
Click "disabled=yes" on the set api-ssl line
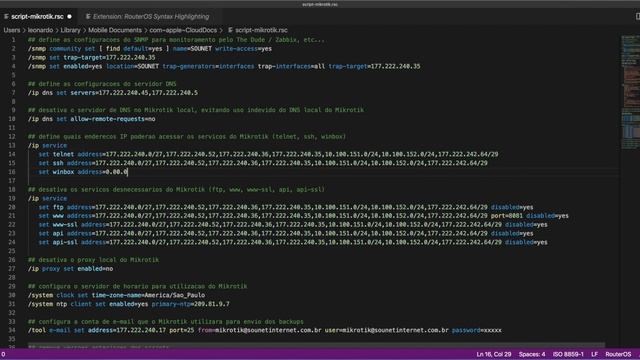(526, 242)
